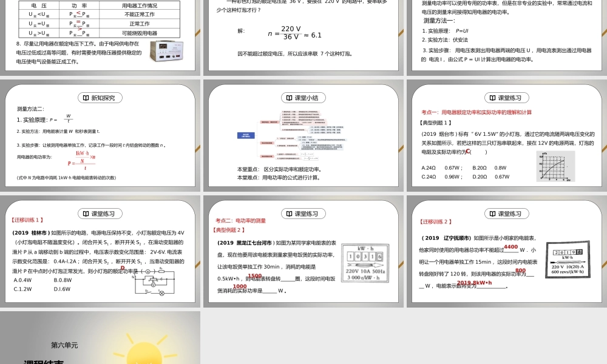Click the red formula P = 1kW·h/N×n over t
Screen dimensions: 607x364
pyautogui.click(x=82, y=161)
